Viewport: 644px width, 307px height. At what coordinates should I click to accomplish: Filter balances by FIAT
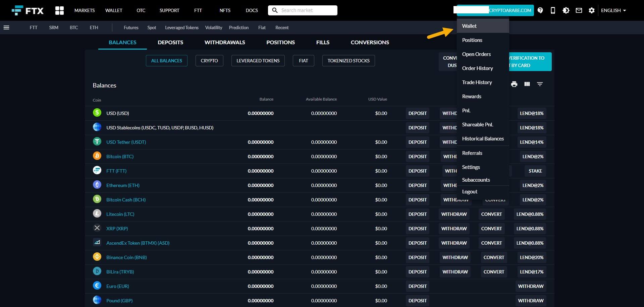tap(303, 61)
